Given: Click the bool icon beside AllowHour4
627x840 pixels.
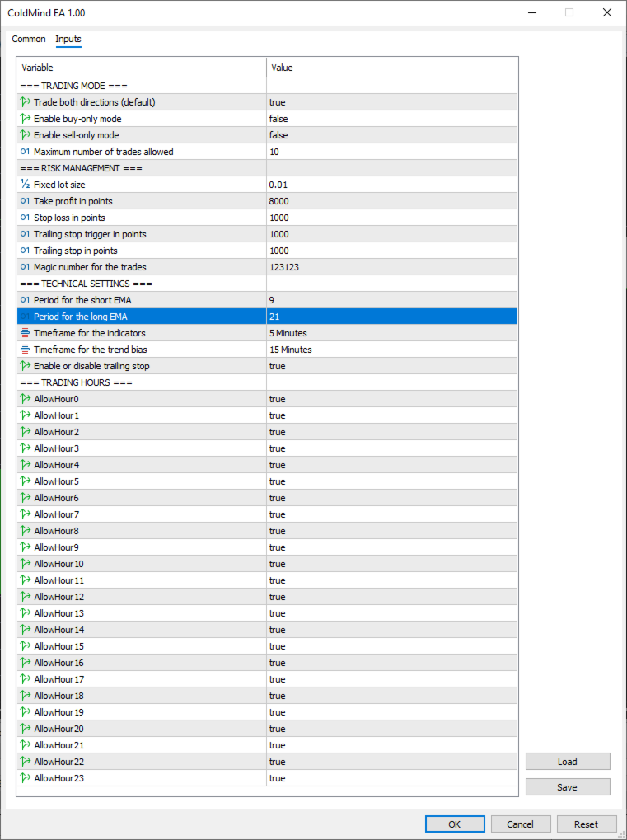Looking at the screenshot, I should 26,465.
